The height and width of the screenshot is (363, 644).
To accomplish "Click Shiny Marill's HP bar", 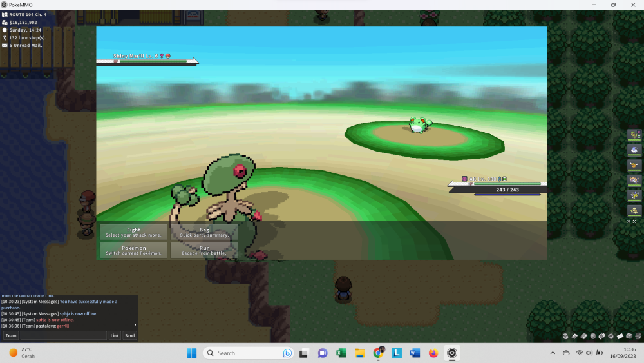I will pos(153,61).
